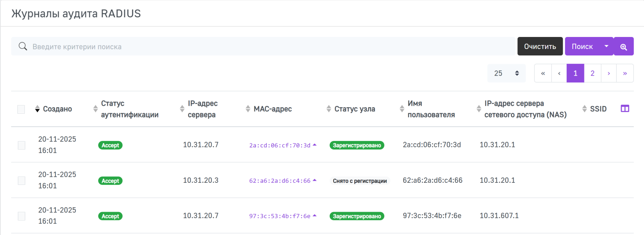This screenshot has height=235, width=644.
Task: Open the page size dropdown showing 25
Action: [506, 73]
